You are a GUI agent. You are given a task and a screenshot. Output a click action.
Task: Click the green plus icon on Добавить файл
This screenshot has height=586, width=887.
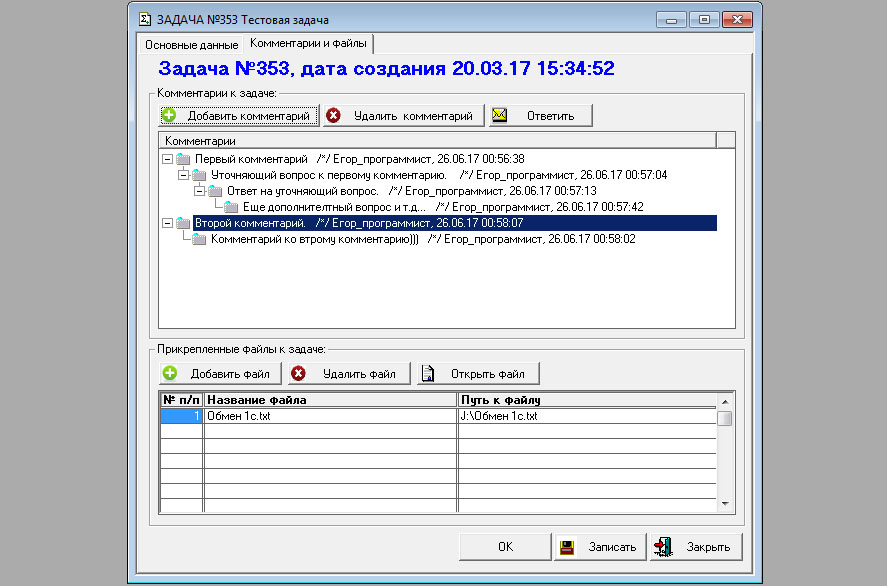click(x=170, y=374)
